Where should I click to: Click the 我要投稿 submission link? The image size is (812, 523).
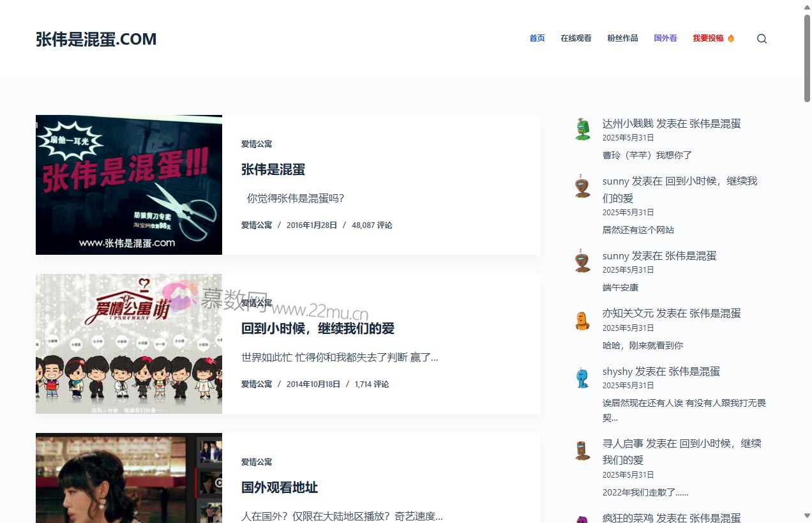709,38
